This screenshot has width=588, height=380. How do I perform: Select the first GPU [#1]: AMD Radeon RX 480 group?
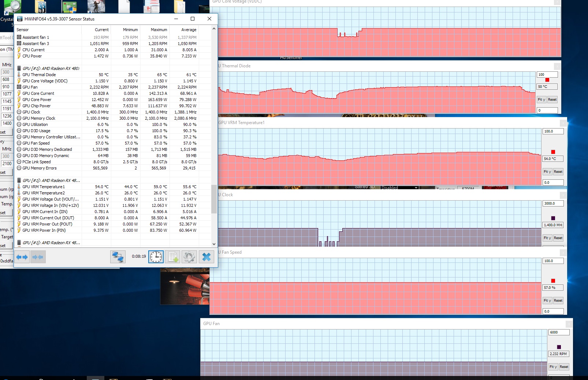pos(51,68)
